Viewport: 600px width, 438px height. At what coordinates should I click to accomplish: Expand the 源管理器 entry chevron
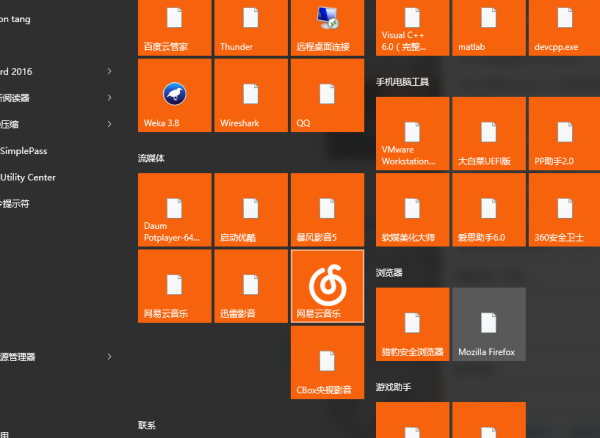coord(109,357)
